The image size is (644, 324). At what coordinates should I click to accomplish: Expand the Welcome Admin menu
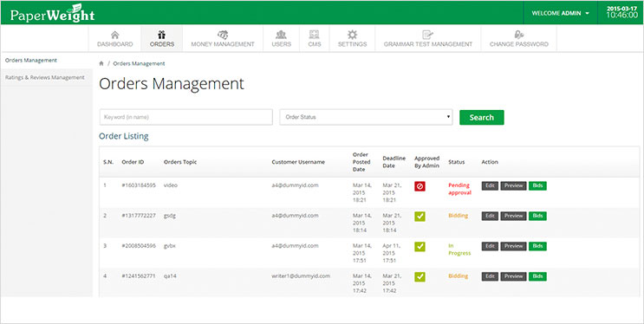[560, 13]
